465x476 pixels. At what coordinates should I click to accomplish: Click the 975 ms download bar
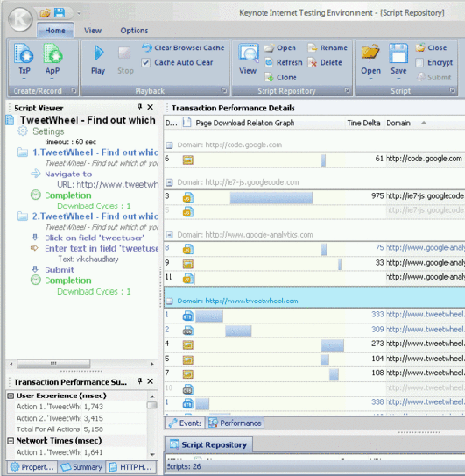tap(271, 198)
